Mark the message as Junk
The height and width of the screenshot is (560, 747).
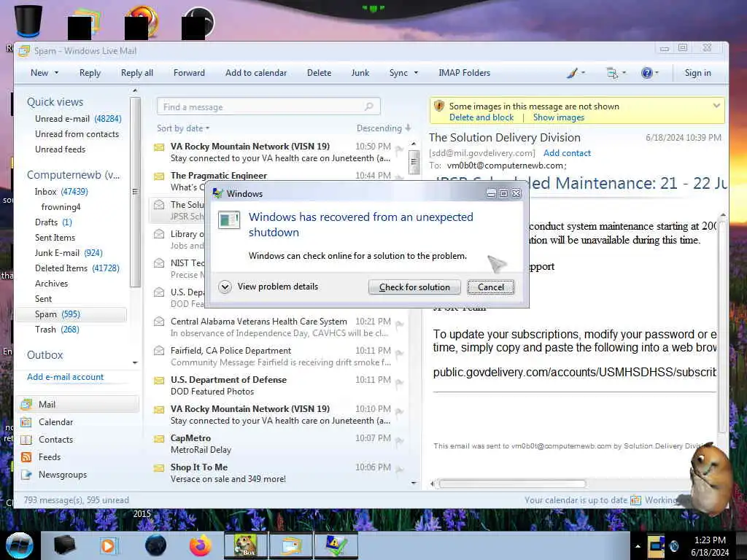point(360,73)
